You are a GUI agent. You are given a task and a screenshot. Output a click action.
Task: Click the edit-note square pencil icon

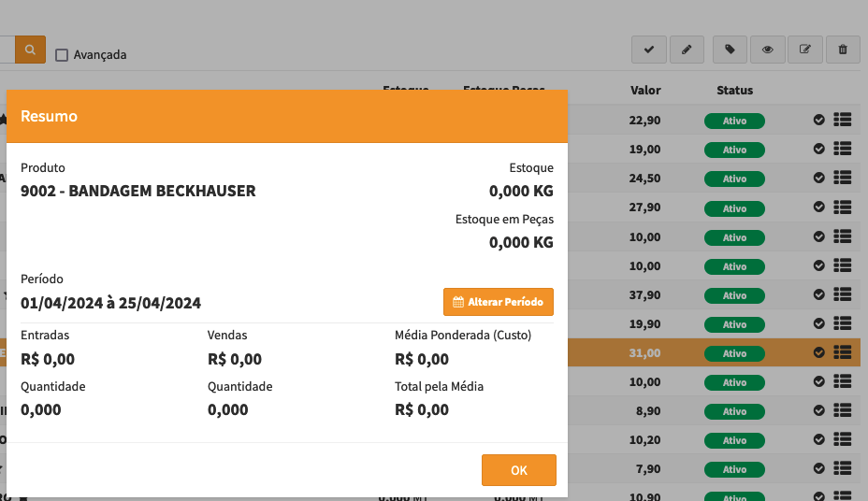[x=804, y=50]
